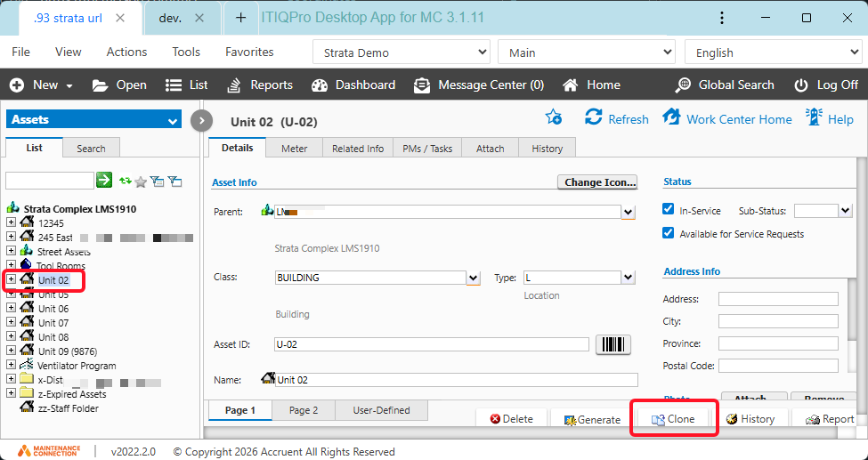Switch to the PMs / Tasks tab
This screenshot has width=868, height=460.
tap(427, 149)
